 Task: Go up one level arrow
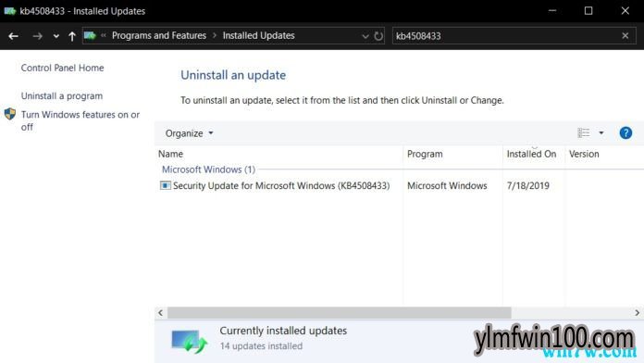[x=72, y=36]
